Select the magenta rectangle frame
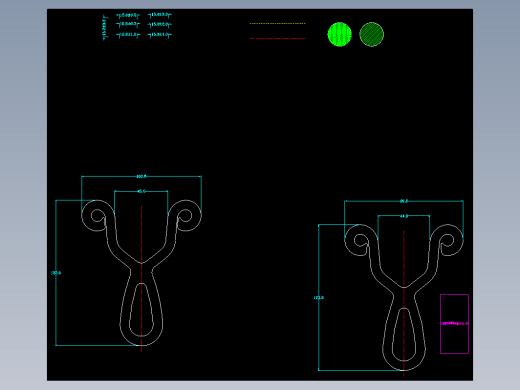 [454, 324]
